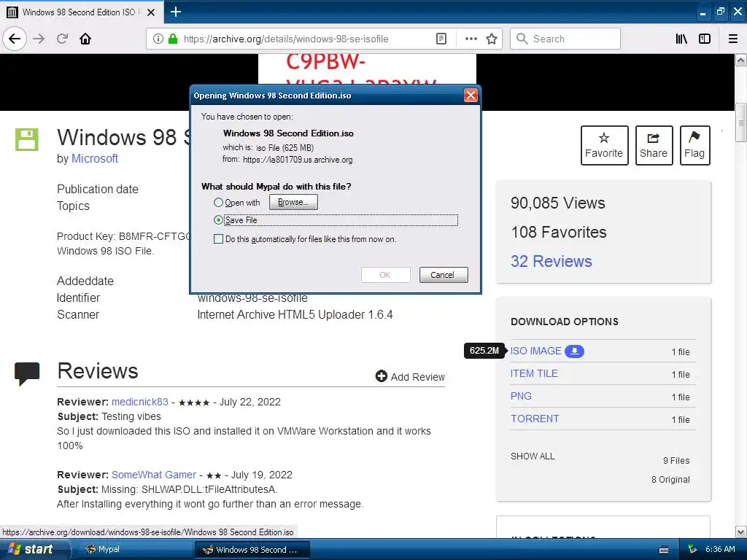Open the home page via house icon

pyautogui.click(x=85, y=39)
